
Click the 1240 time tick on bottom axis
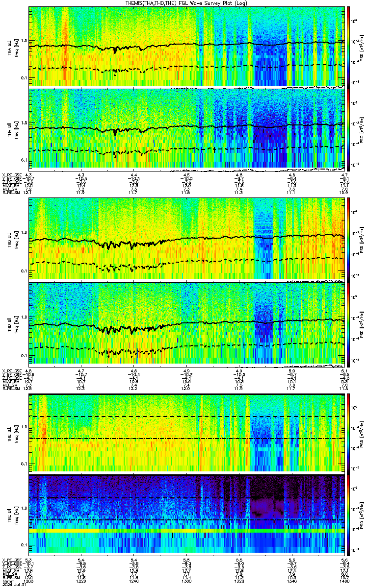point(134,581)
